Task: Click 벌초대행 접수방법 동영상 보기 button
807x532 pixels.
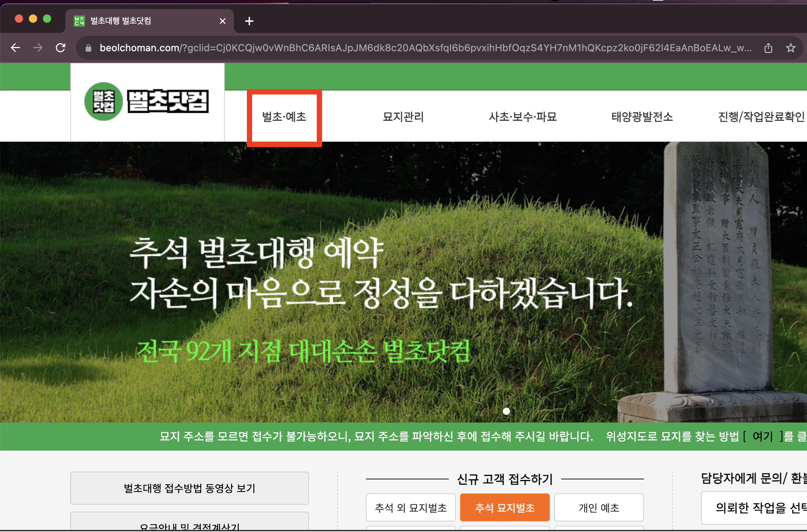Action: [x=189, y=488]
